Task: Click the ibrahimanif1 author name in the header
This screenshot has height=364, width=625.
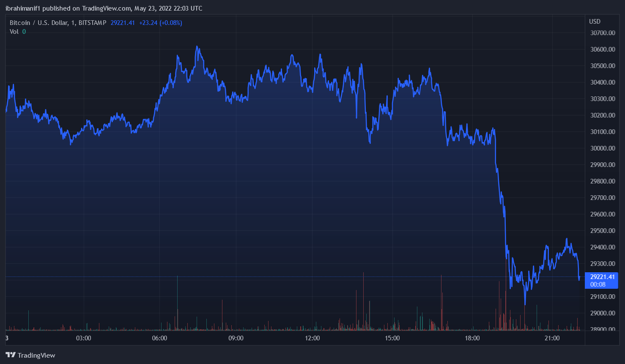Action: tap(22, 8)
